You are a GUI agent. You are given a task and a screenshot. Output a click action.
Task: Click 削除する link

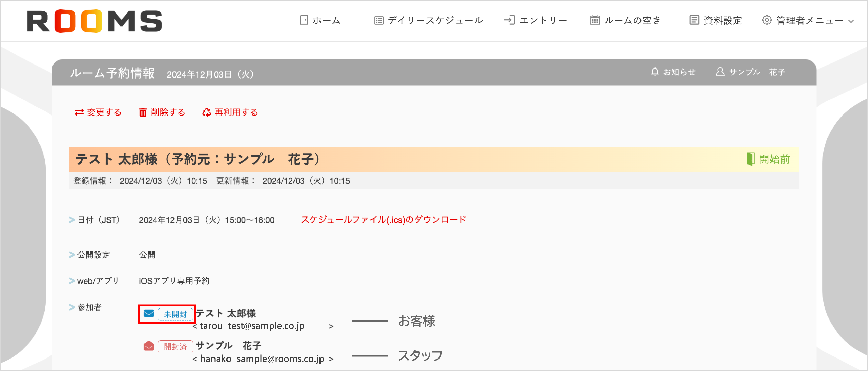(x=168, y=112)
